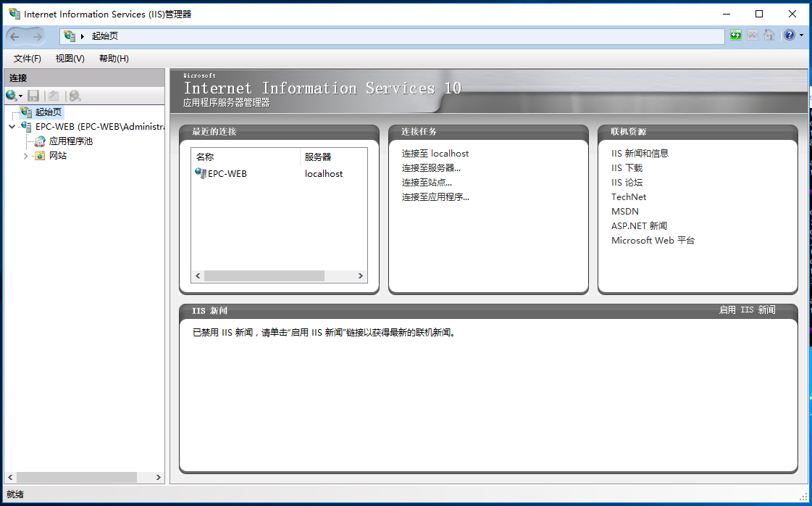
Task: Click 连接至服务器... link
Action: point(431,168)
